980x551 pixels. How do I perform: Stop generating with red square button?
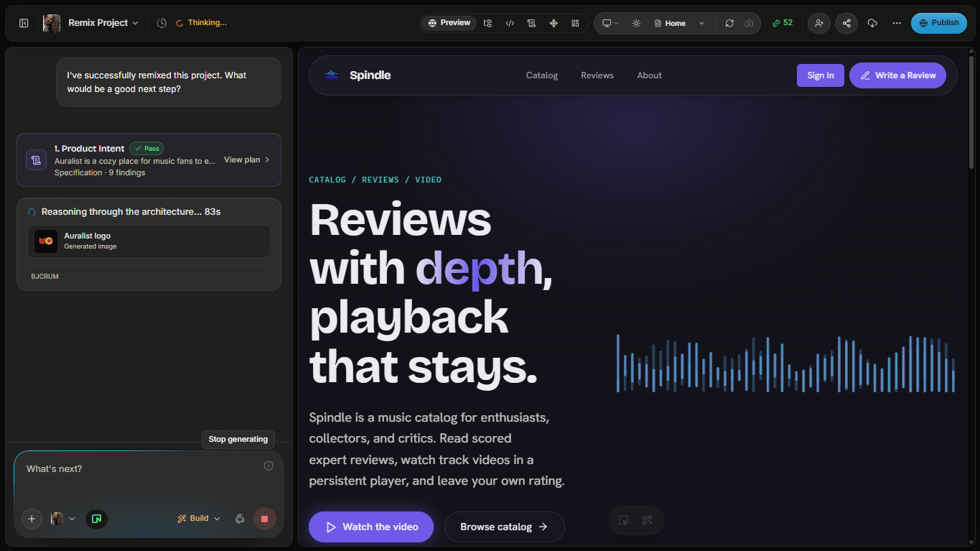[264, 519]
